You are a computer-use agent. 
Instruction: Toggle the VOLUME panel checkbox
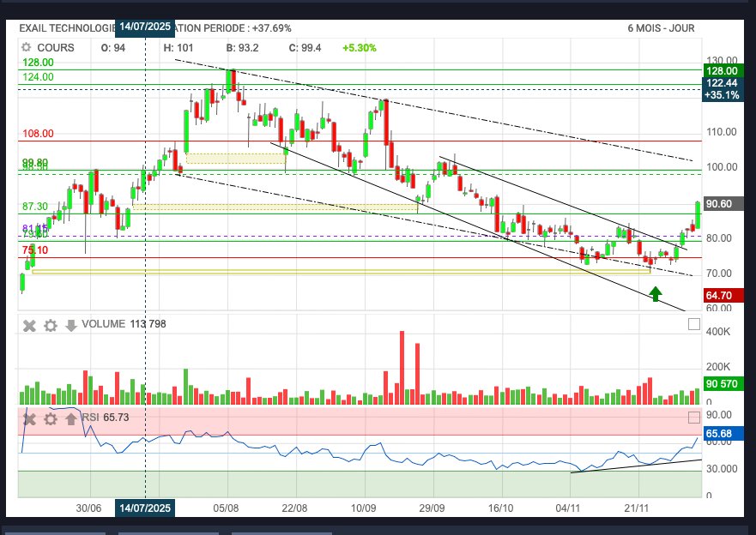[x=693, y=325]
